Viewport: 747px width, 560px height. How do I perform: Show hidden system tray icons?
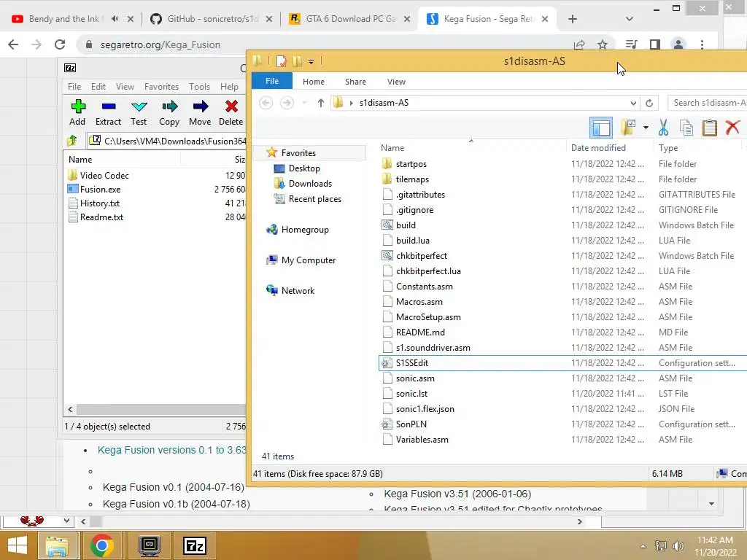click(643, 546)
